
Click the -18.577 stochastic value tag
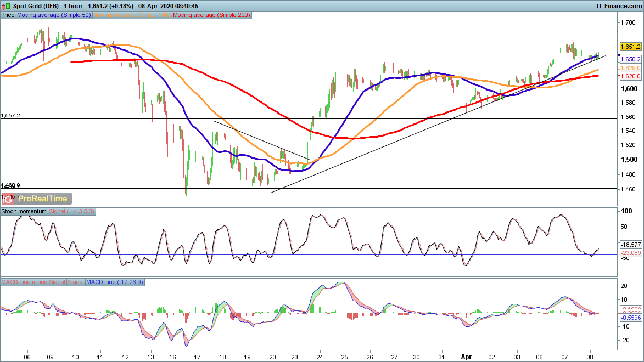pos(630,245)
